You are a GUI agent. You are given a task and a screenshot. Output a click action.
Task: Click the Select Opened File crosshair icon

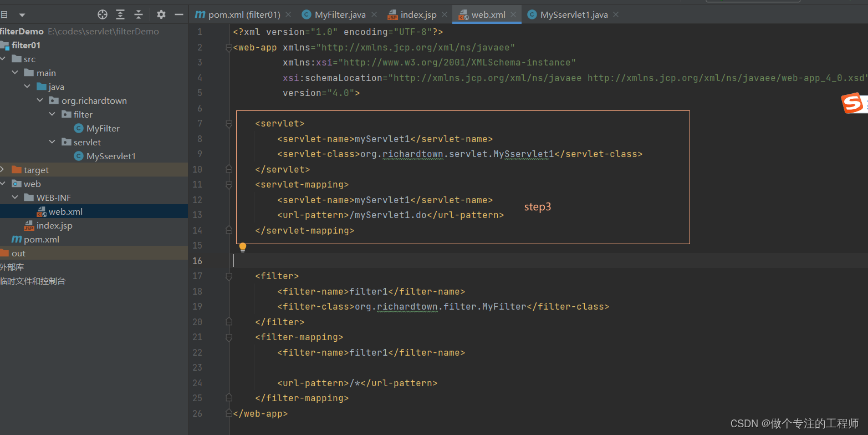(101, 14)
